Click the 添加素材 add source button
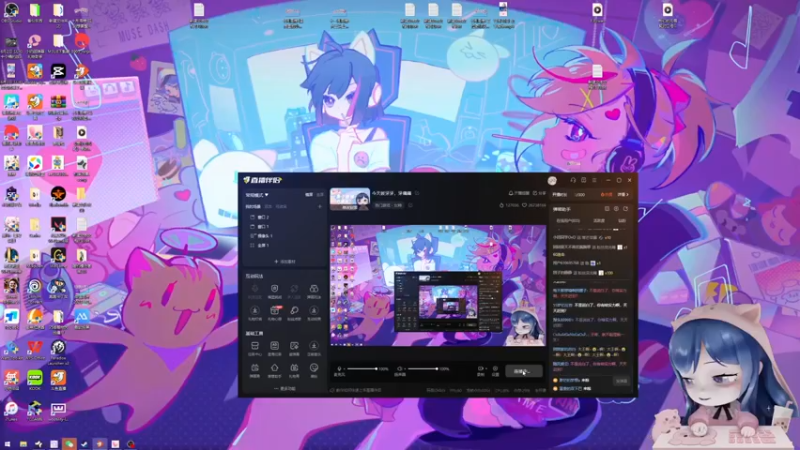Screen dimensions: 800x450 (285, 262)
